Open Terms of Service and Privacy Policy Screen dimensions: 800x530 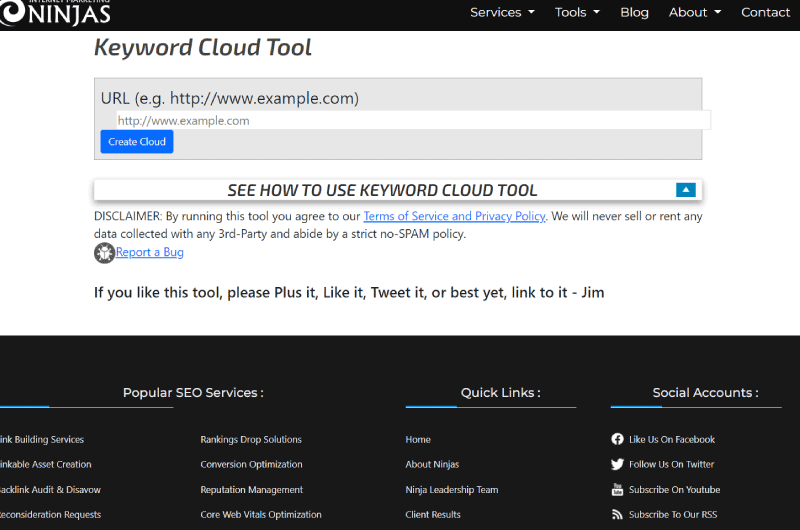click(x=454, y=216)
